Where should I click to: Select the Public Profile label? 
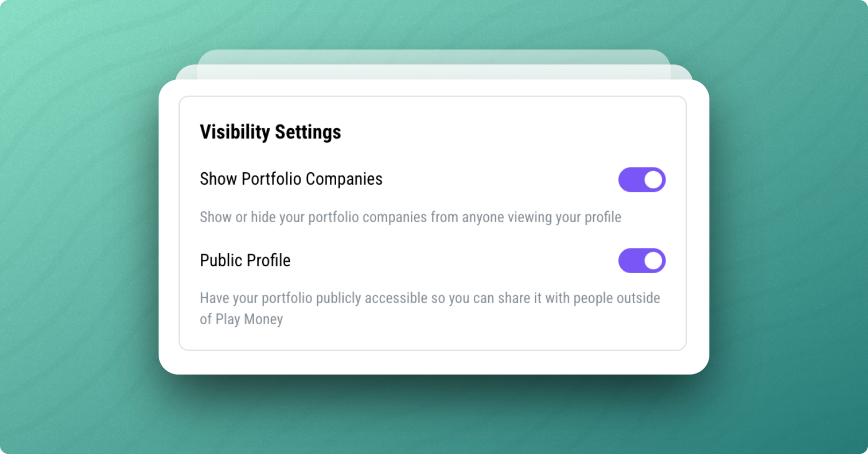point(245,261)
